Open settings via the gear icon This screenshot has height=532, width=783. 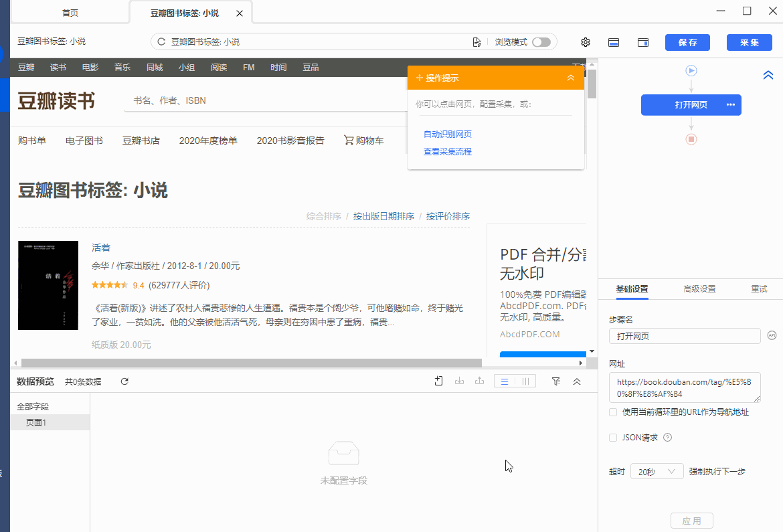point(586,42)
